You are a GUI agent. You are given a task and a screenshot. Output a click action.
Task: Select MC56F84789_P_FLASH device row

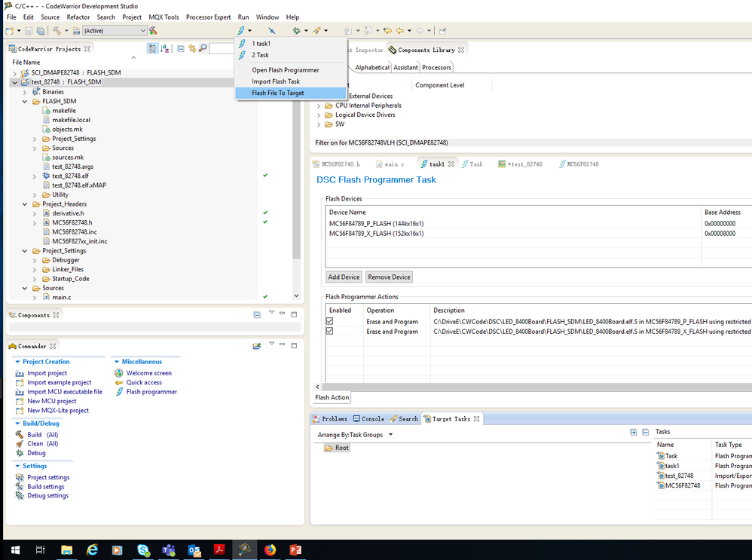tap(537, 224)
